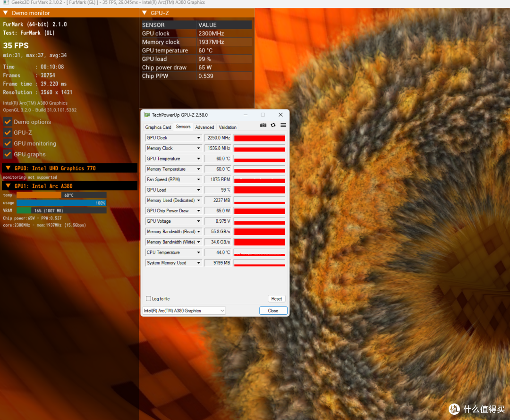Click the CPU Temperature value 44.0 °C
The image size is (510, 420).
[218, 252]
